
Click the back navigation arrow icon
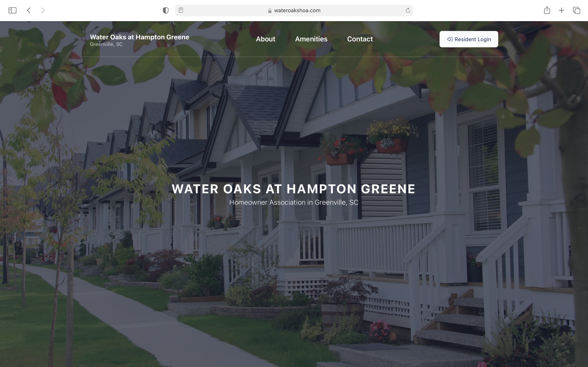[28, 10]
